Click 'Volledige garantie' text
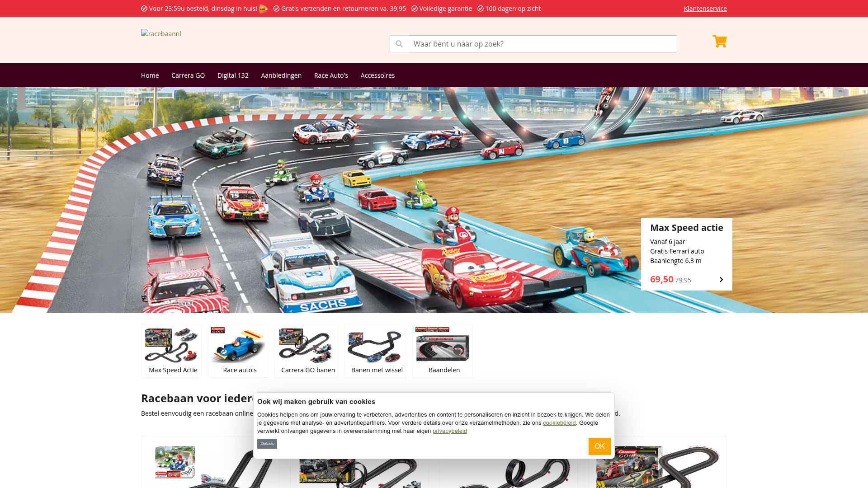 pyautogui.click(x=445, y=9)
